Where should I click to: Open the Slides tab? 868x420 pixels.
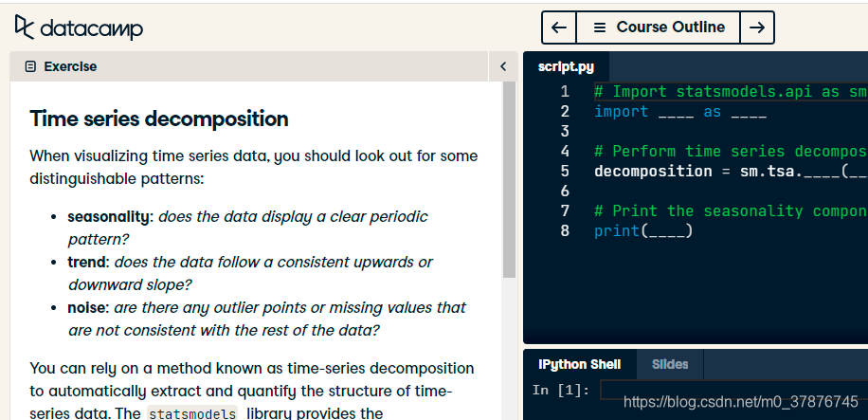pos(670,364)
